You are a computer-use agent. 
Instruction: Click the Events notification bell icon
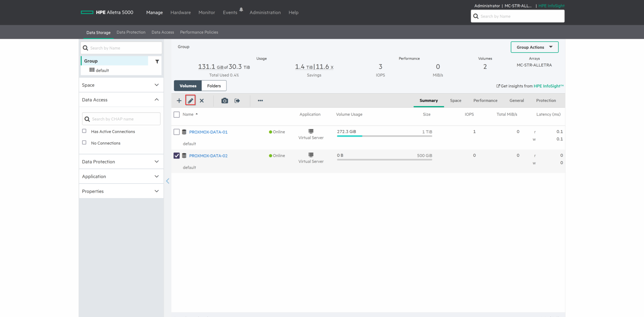241,9
